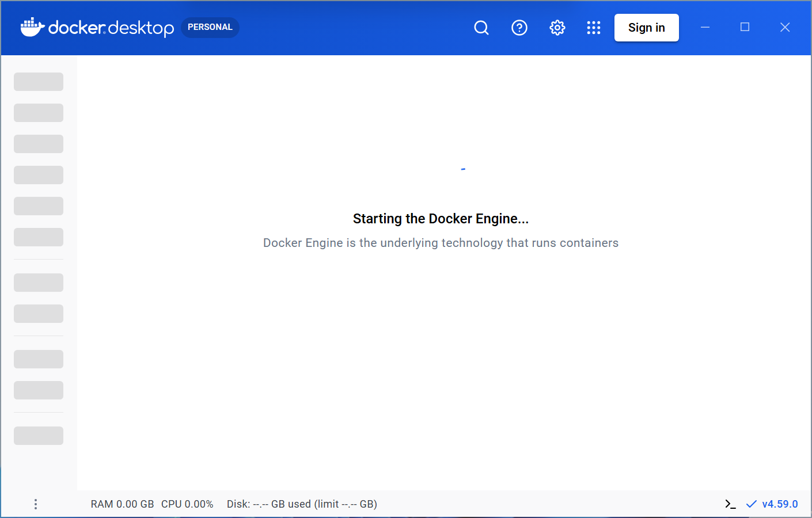Click the engine status checkmark icon
Viewport: 812px width, 518px height.
pos(750,504)
